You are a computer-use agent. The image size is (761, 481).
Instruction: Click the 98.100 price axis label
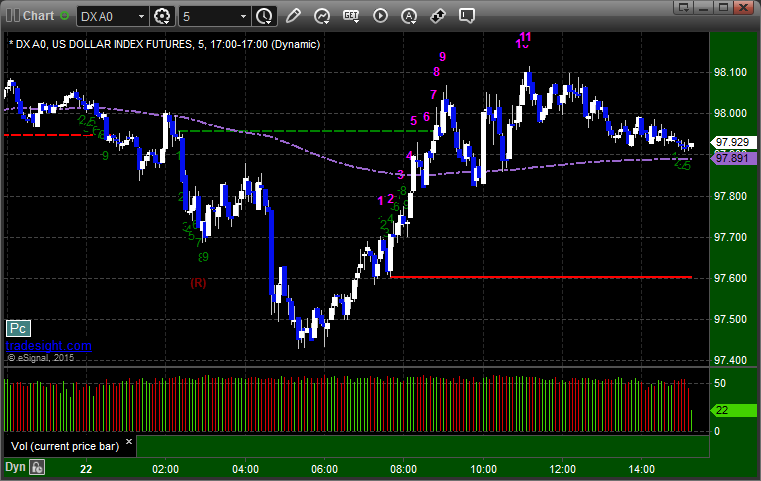730,72
